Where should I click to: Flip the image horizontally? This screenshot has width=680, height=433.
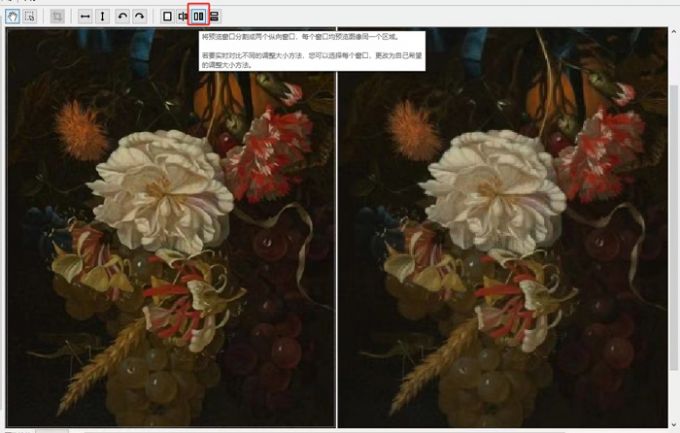point(85,17)
